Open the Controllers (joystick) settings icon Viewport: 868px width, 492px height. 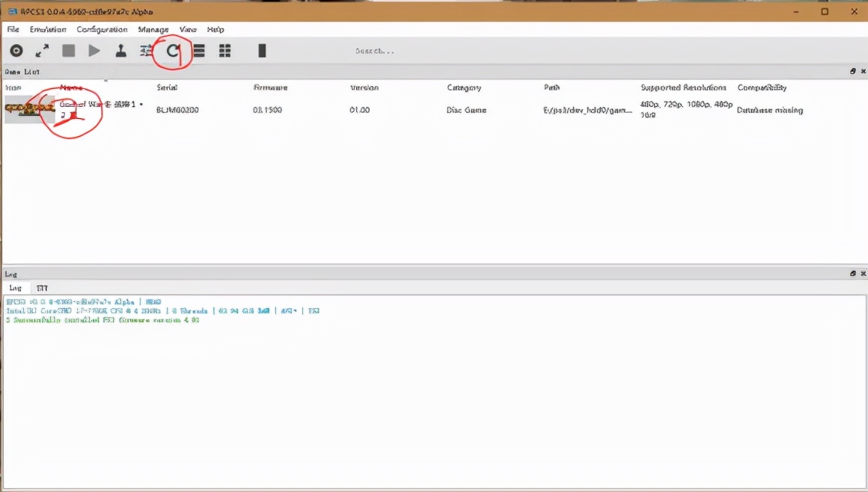click(x=120, y=51)
